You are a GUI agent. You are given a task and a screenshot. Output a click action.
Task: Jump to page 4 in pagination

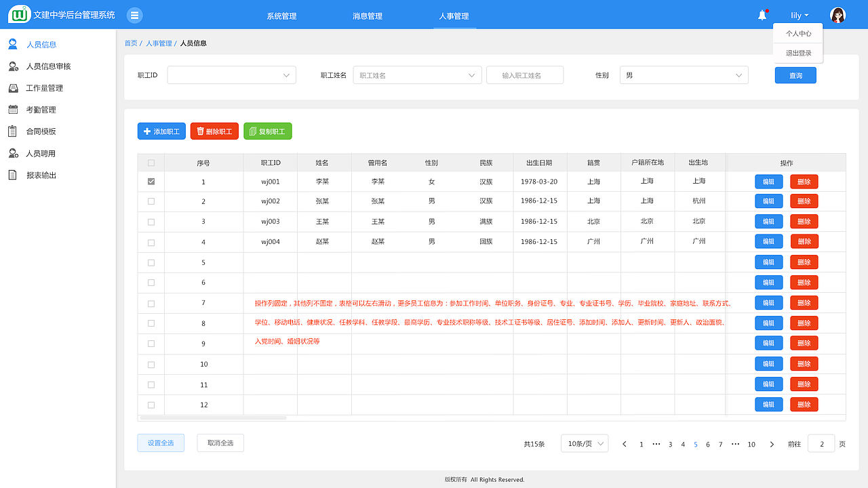(683, 445)
